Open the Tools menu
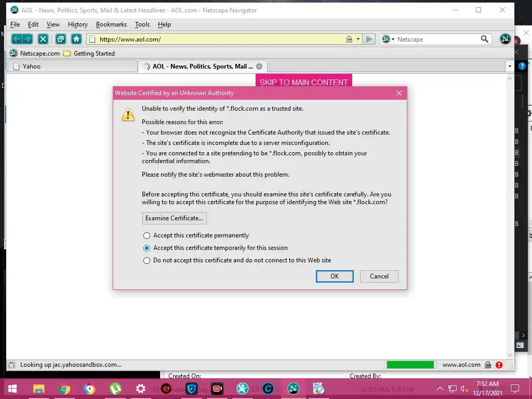 142,24
